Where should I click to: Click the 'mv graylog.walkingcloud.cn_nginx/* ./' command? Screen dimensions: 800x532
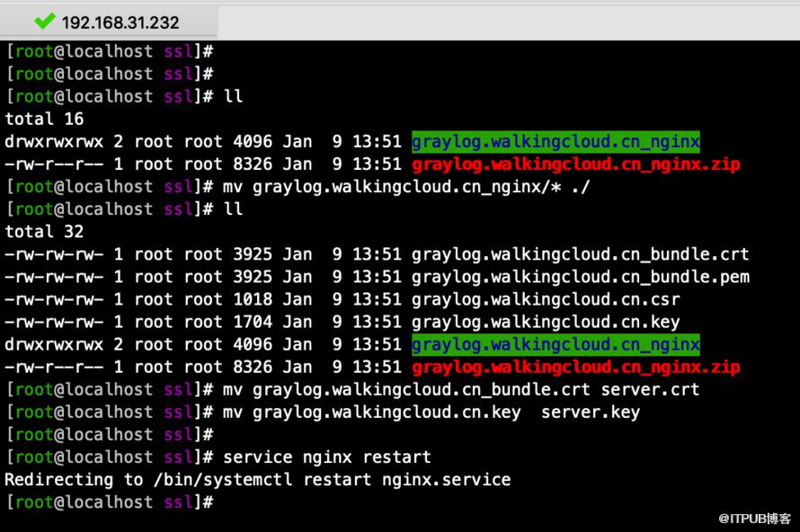pos(406,187)
